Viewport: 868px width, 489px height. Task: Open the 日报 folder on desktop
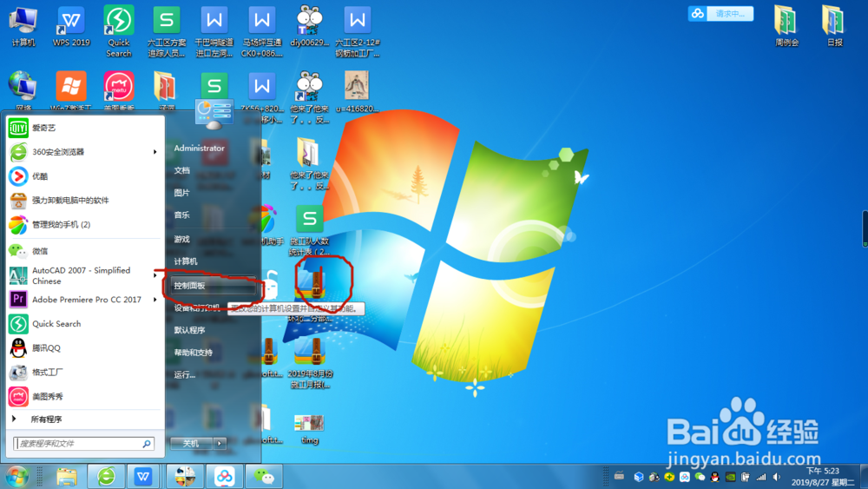click(834, 26)
